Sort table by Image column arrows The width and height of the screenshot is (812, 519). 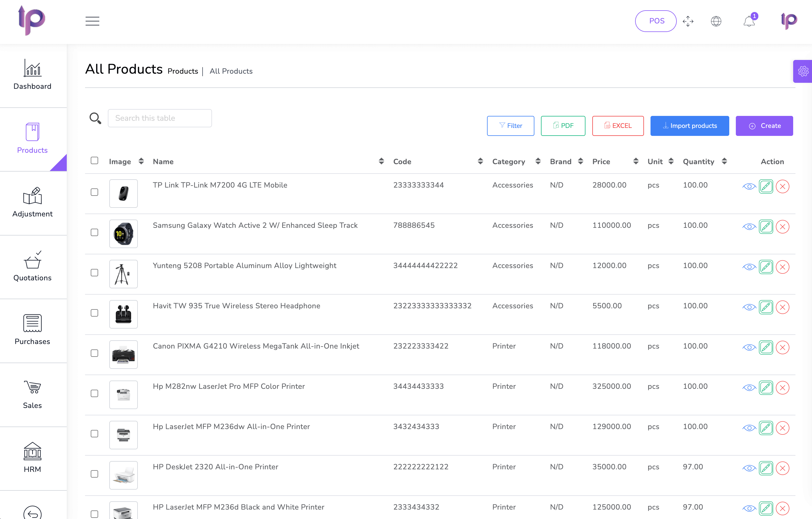tap(141, 161)
